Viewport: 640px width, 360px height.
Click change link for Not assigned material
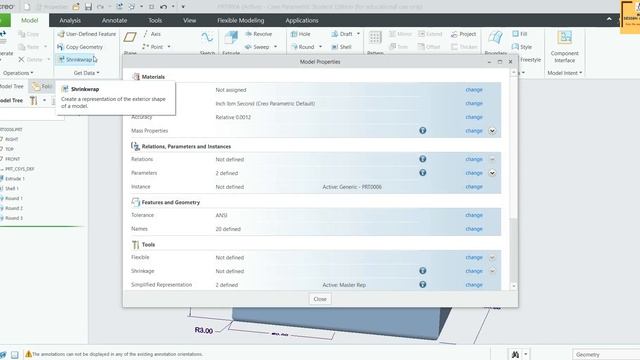(x=474, y=89)
